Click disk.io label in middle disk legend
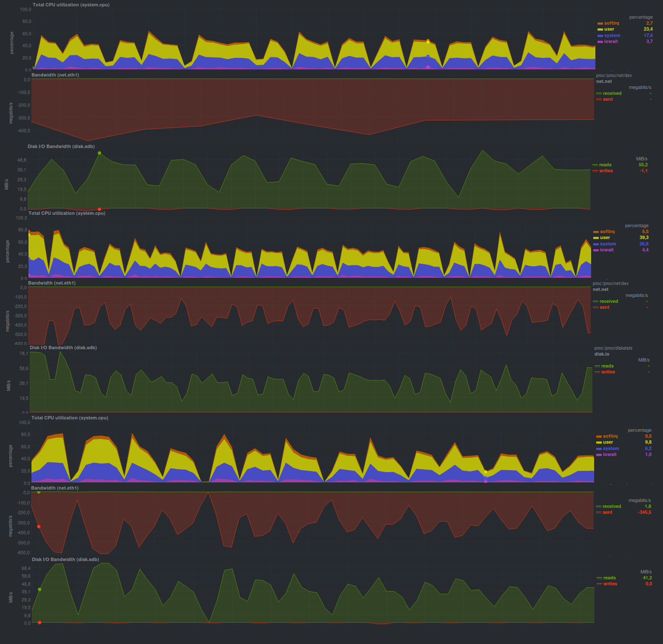 pyautogui.click(x=602, y=354)
